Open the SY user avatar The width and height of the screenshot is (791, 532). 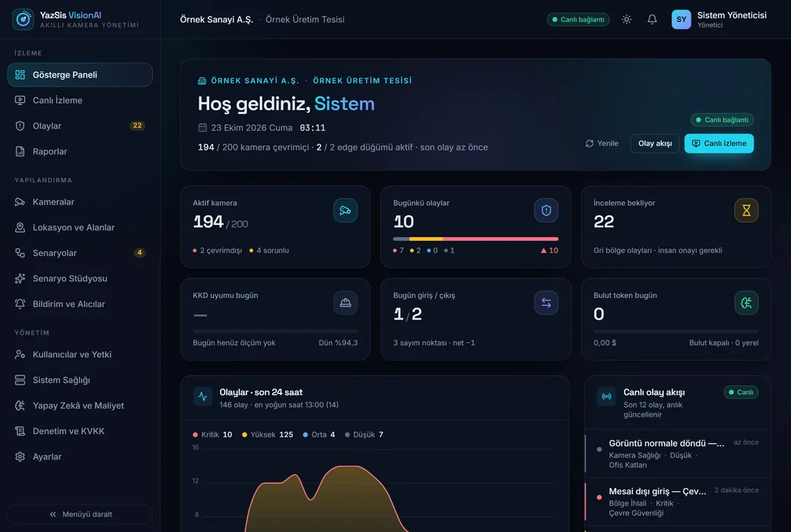681,19
